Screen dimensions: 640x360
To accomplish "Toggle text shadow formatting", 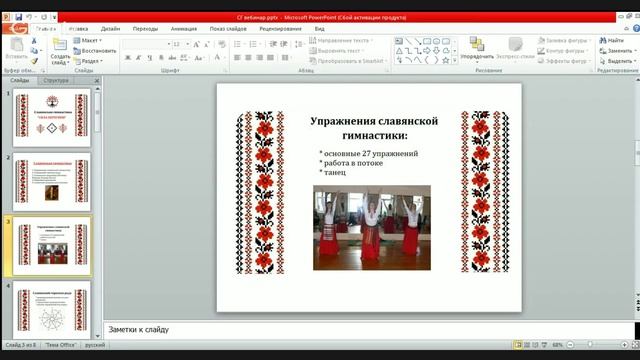I will [161, 58].
